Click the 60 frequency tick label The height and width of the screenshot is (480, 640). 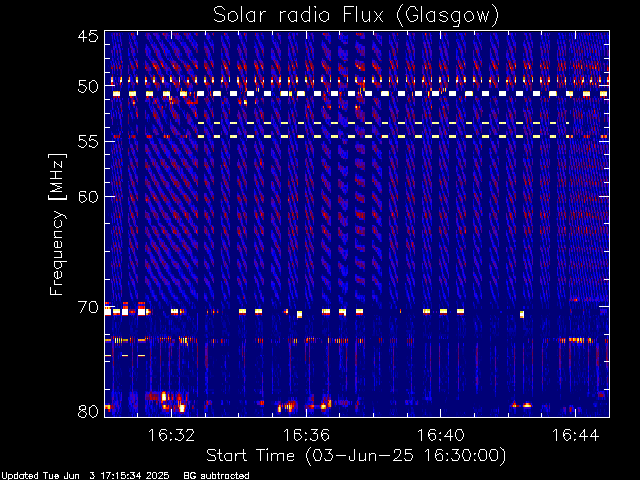point(88,197)
